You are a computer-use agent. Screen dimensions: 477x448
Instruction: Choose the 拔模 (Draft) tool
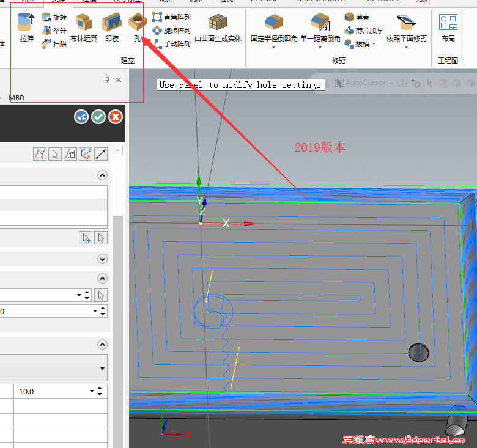point(357,44)
